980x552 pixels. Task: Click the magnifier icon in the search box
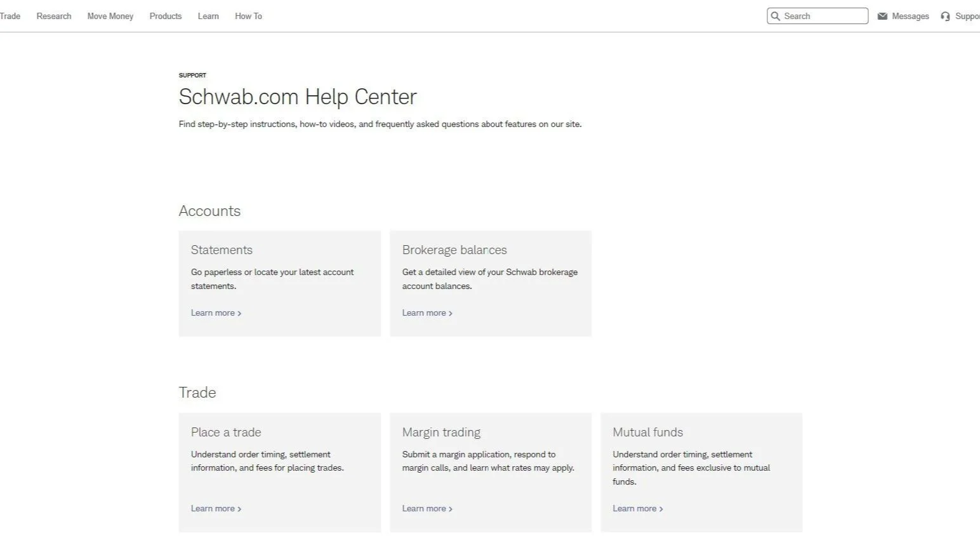(x=775, y=16)
